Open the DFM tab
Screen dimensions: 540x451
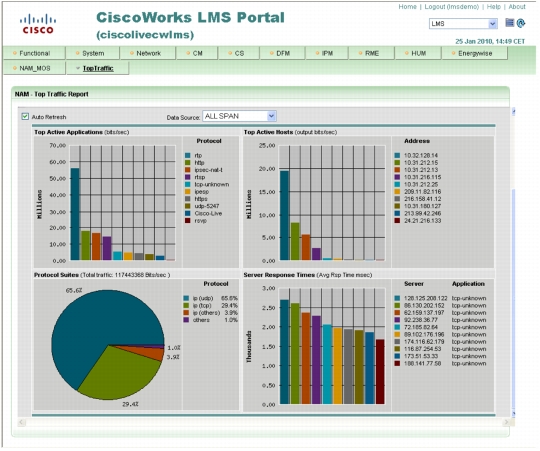click(282, 53)
